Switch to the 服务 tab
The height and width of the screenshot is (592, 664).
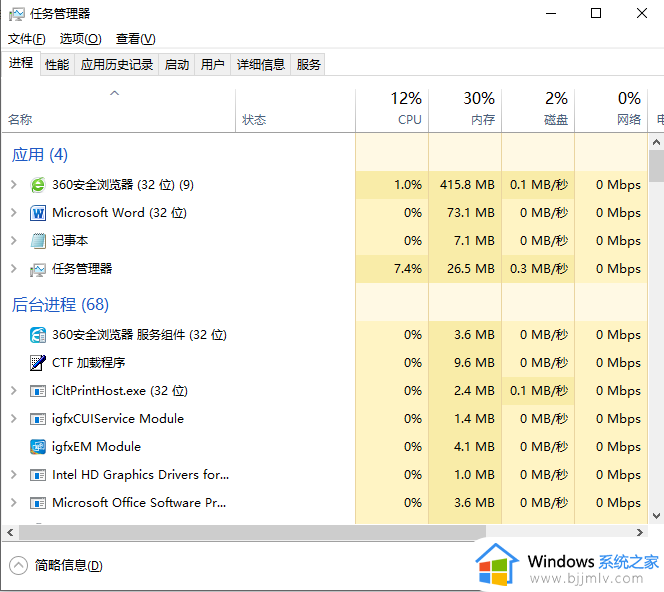point(308,65)
